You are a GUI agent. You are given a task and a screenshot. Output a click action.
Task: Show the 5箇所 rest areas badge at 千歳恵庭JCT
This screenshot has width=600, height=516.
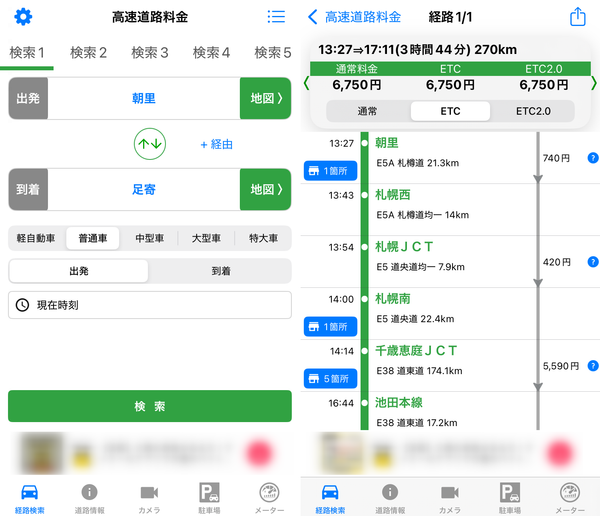pyautogui.click(x=330, y=379)
